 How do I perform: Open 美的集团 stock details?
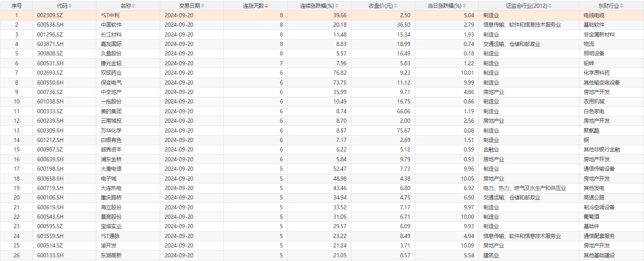click(x=111, y=111)
